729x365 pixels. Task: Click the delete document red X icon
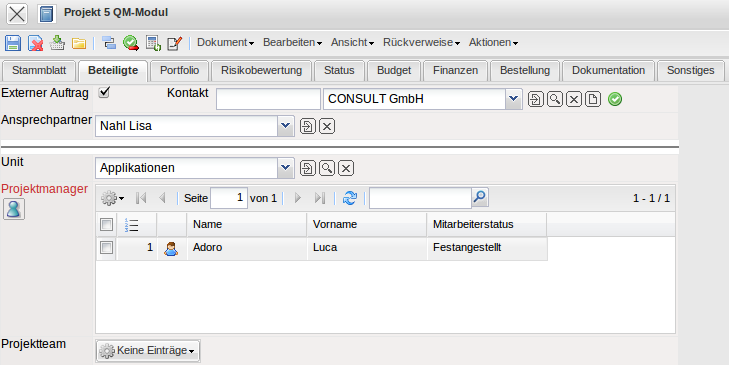(x=35, y=43)
